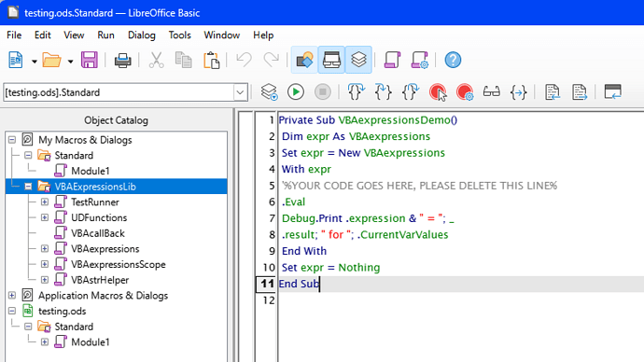Click the Export Basic source icon
The image size is (644, 362).
pyautogui.click(x=579, y=92)
